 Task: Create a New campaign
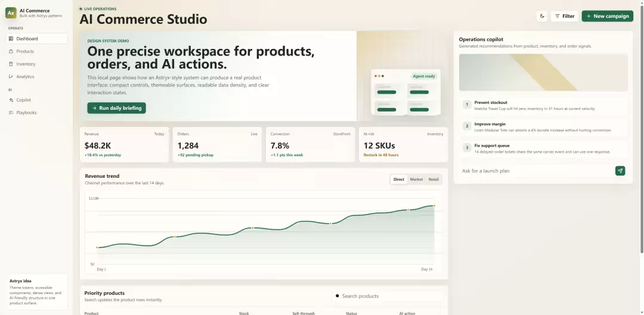[x=608, y=16]
